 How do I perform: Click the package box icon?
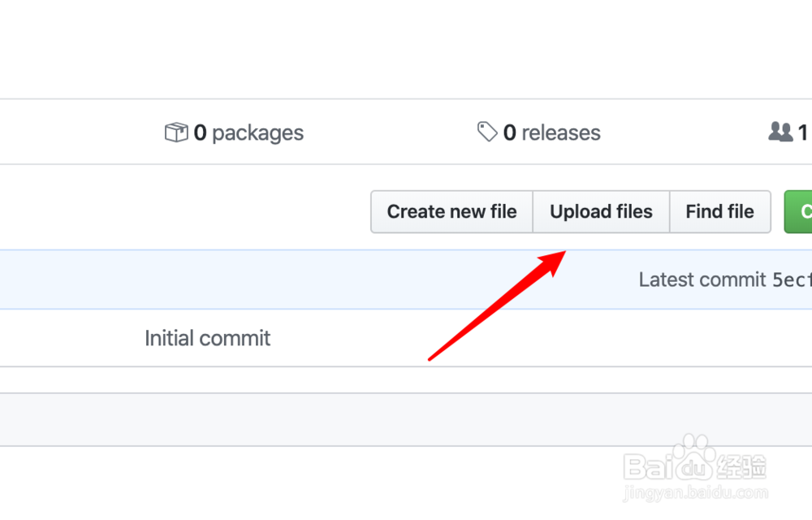coord(176,132)
